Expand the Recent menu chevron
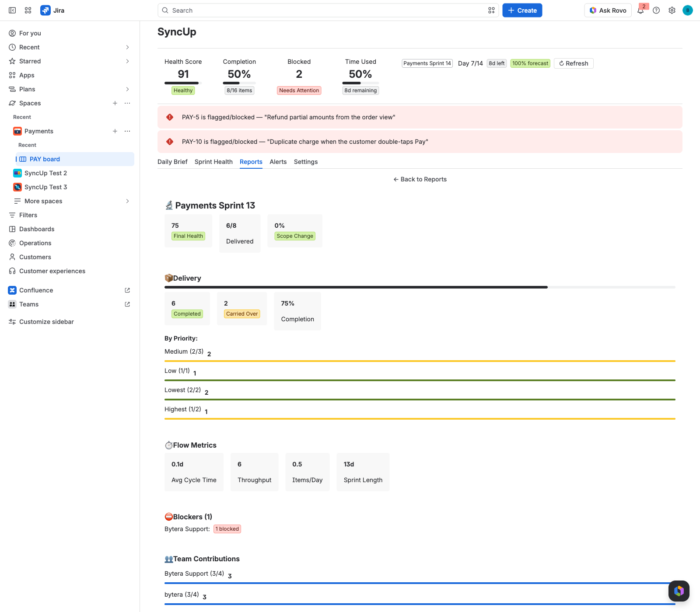Image resolution: width=700 pixels, height=612 pixels. (x=127, y=47)
